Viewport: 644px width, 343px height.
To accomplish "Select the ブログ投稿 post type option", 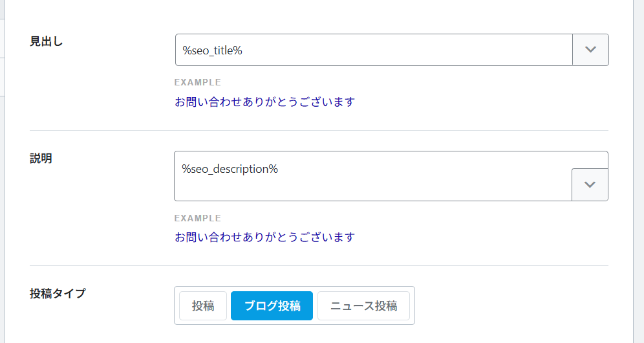I will pyautogui.click(x=272, y=306).
